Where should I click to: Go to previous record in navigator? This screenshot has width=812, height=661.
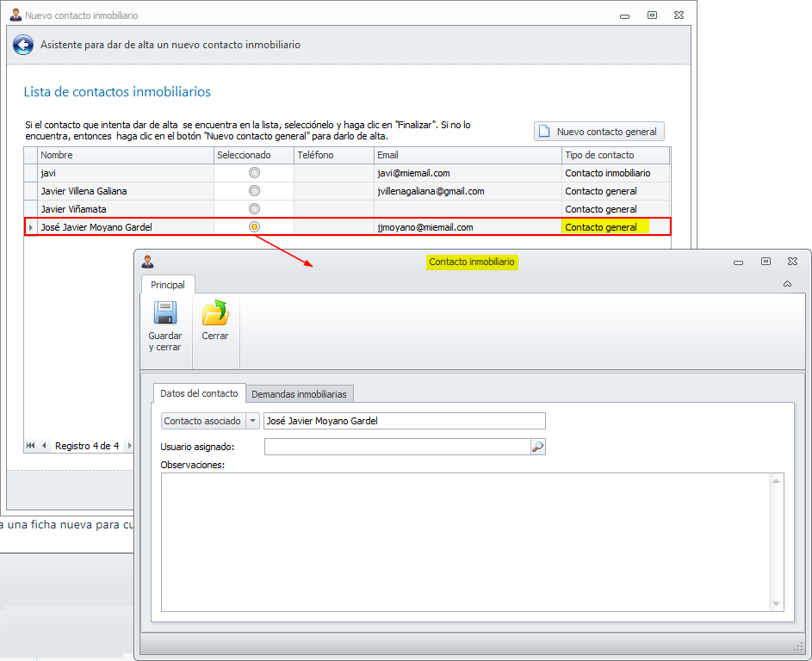pyautogui.click(x=44, y=446)
